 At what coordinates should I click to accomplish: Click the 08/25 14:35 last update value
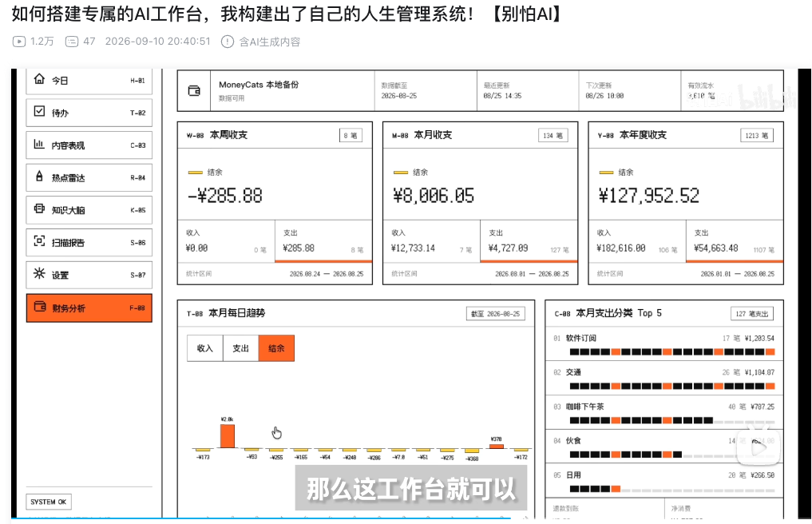(x=502, y=96)
